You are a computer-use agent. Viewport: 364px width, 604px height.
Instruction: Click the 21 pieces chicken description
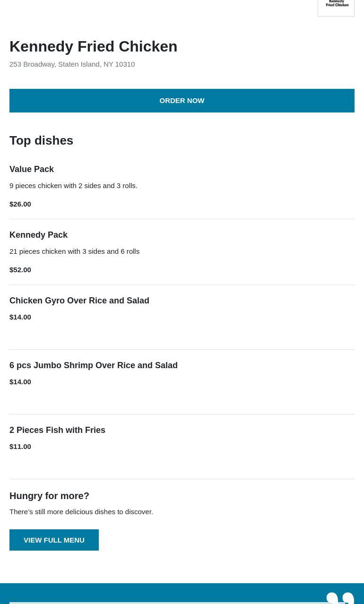(x=74, y=251)
